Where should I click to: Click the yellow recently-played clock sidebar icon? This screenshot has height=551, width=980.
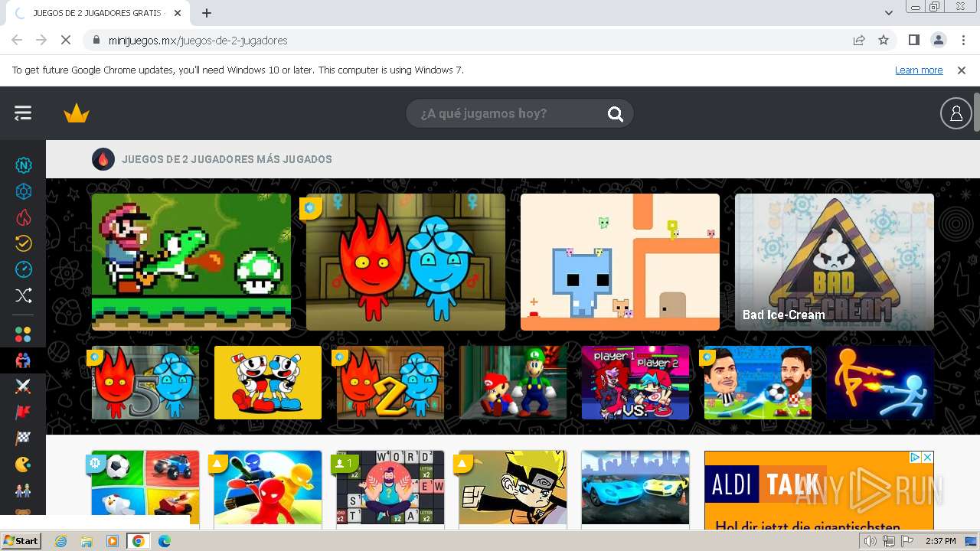point(24,243)
